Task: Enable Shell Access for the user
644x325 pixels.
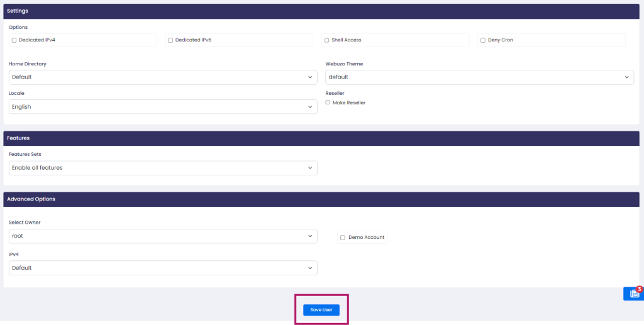Action: pyautogui.click(x=326, y=40)
